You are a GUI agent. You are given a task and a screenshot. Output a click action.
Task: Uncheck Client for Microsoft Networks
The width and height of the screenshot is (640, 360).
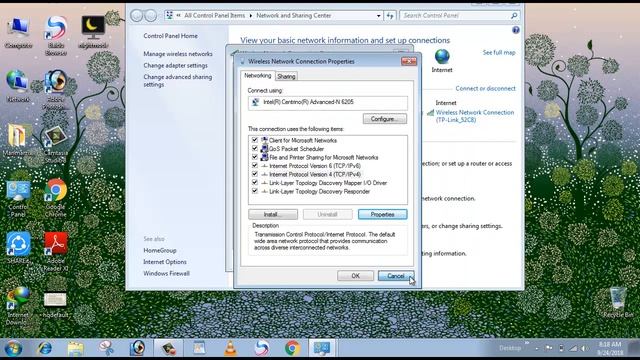click(255, 140)
